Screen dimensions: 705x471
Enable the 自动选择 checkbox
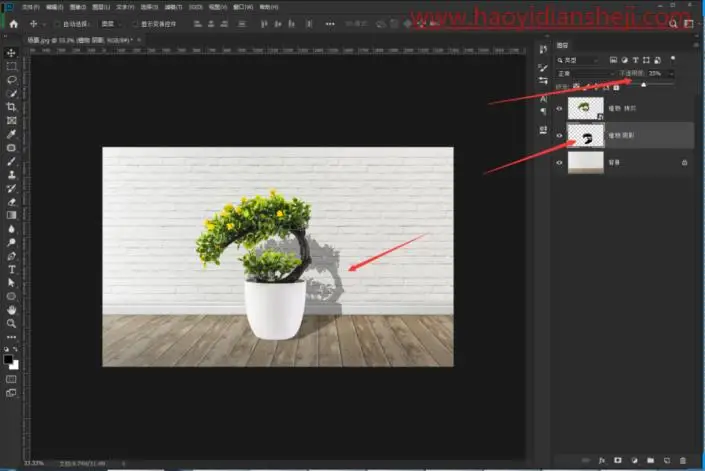(x=57, y=24)
